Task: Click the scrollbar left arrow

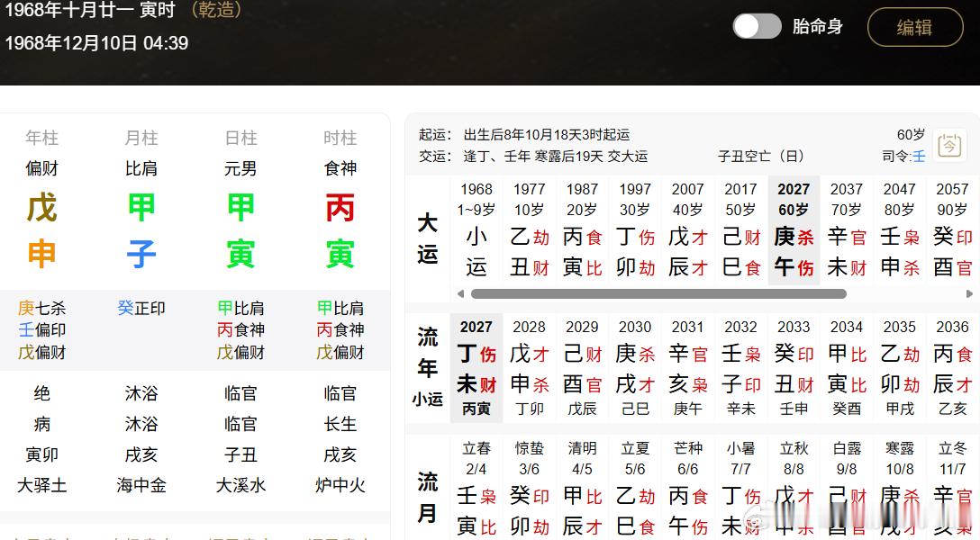Action: [x=460, y=293]
